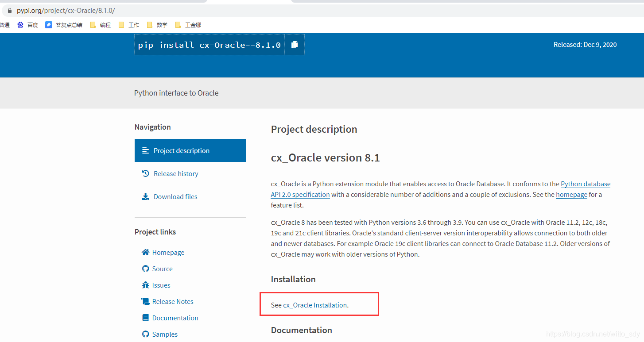Click the Source GitHub icon
Screen dimensions: 644x342
tap(145, 269)
